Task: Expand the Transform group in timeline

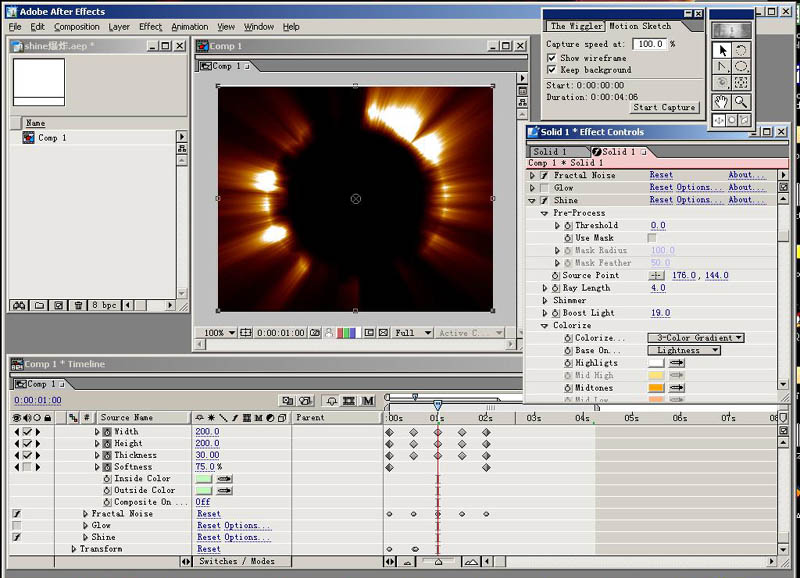Action: (x=74, y=549)
